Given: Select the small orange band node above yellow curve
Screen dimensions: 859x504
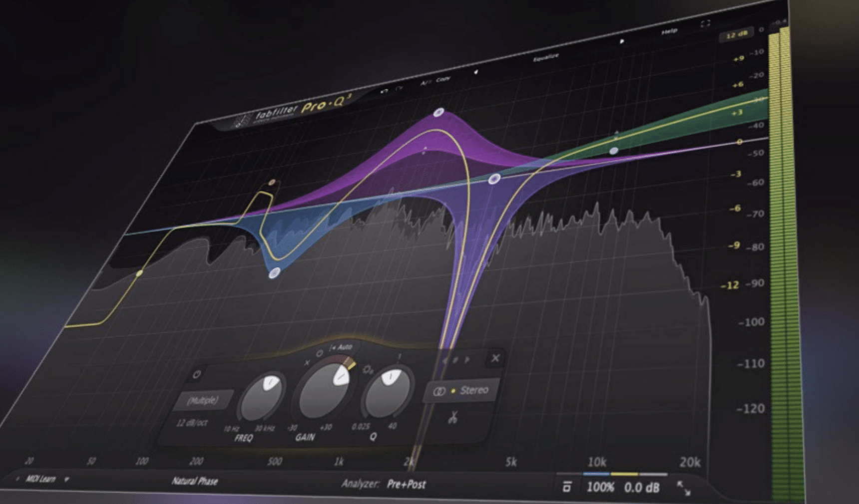Looking at the screenshot, I should [272, 183].
